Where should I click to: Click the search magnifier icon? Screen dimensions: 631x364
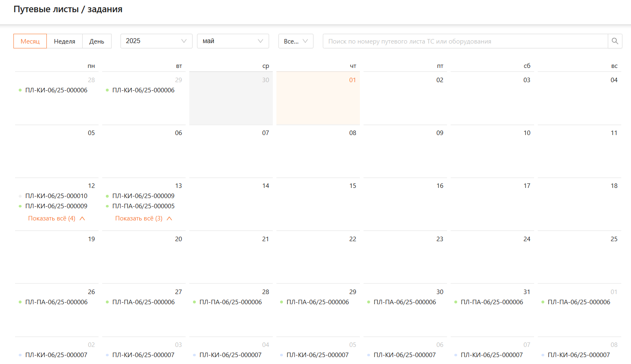(x=615, y=41)
